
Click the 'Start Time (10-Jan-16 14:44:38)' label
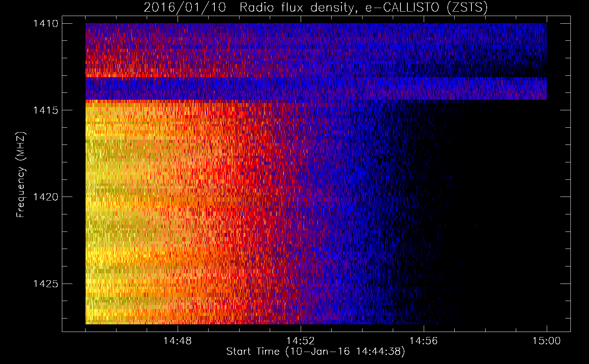316,352
